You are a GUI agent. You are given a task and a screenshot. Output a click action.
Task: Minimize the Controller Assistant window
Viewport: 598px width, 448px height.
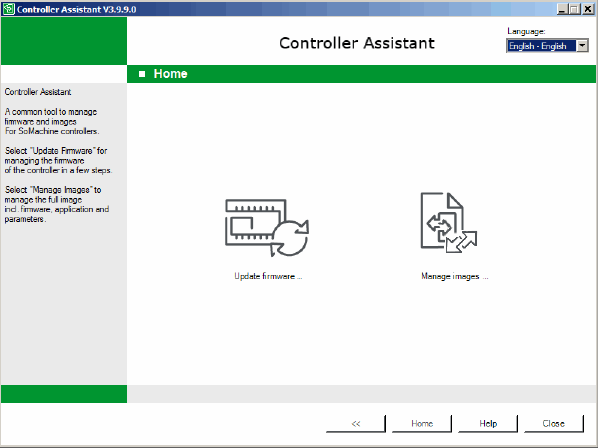[x=562, y=9]
